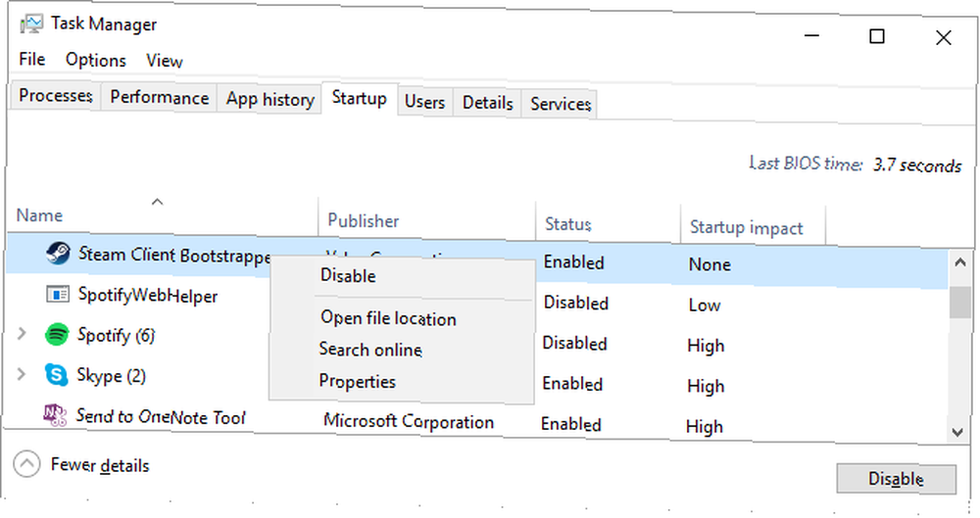980x518 pixels.
Task: Click the vertical scrollbar thumb
Action: (x=959, y=302)
